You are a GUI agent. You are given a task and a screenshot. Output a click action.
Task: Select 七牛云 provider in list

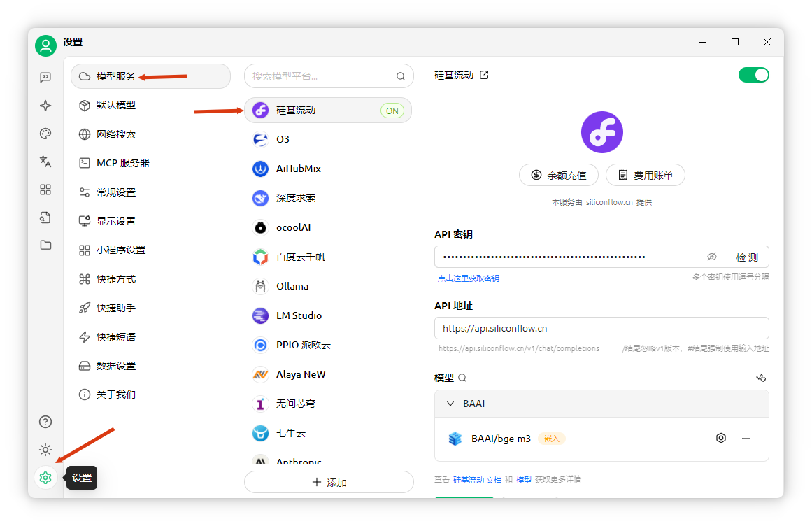point(328,433)
